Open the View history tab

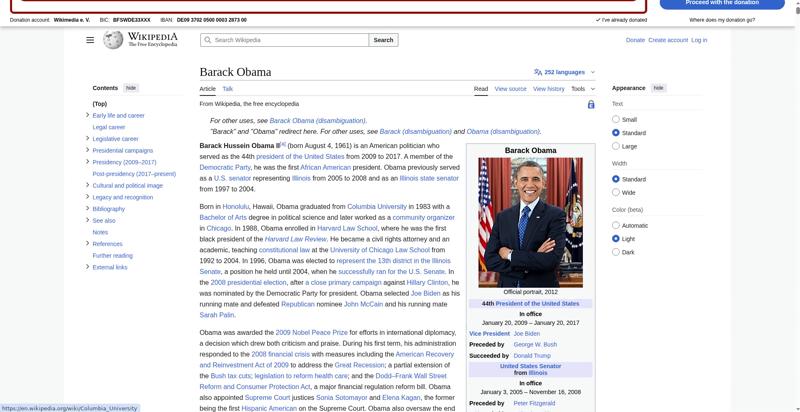548,89
